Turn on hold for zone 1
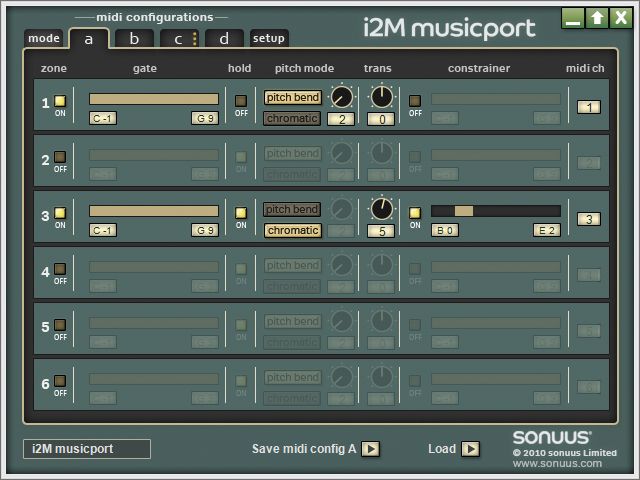Viewport: 640px width, 480px height. click(x=241, y=101)
